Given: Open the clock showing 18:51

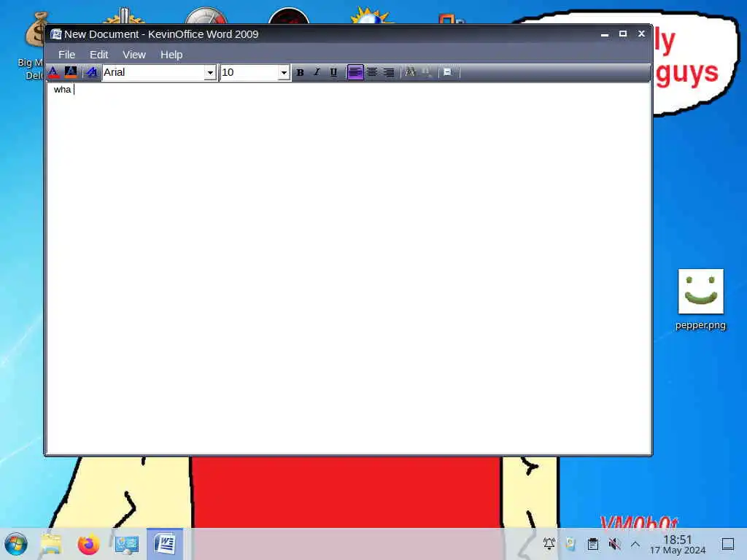Looking at the screenshot, I should coord(678,544).
